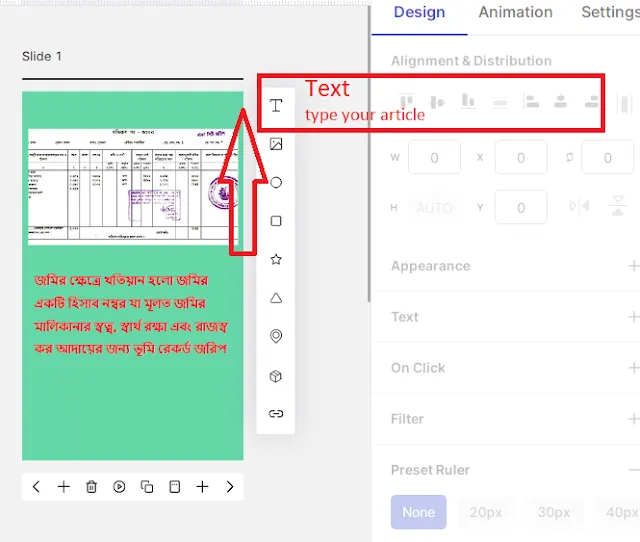Image resolution: width=640 pixels, height=542 pixels.
Task: Pick the Circle shape tool
Action: (x=276, y=182)
